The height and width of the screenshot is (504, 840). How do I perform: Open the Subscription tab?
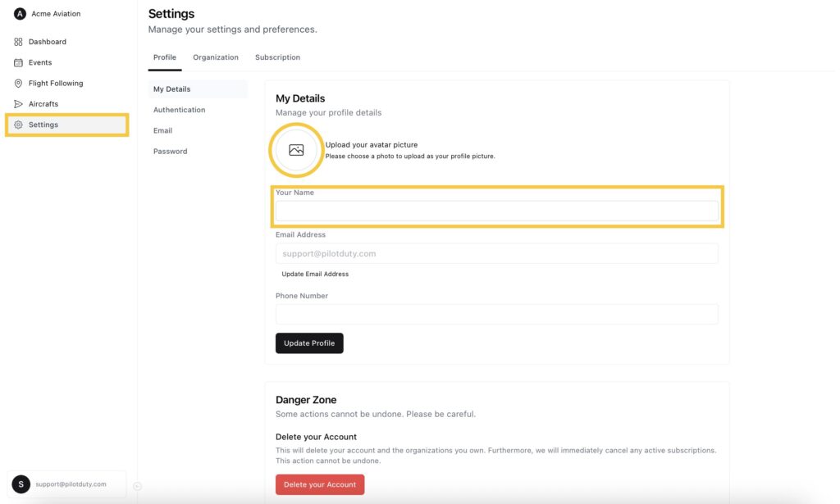point(277,57)
